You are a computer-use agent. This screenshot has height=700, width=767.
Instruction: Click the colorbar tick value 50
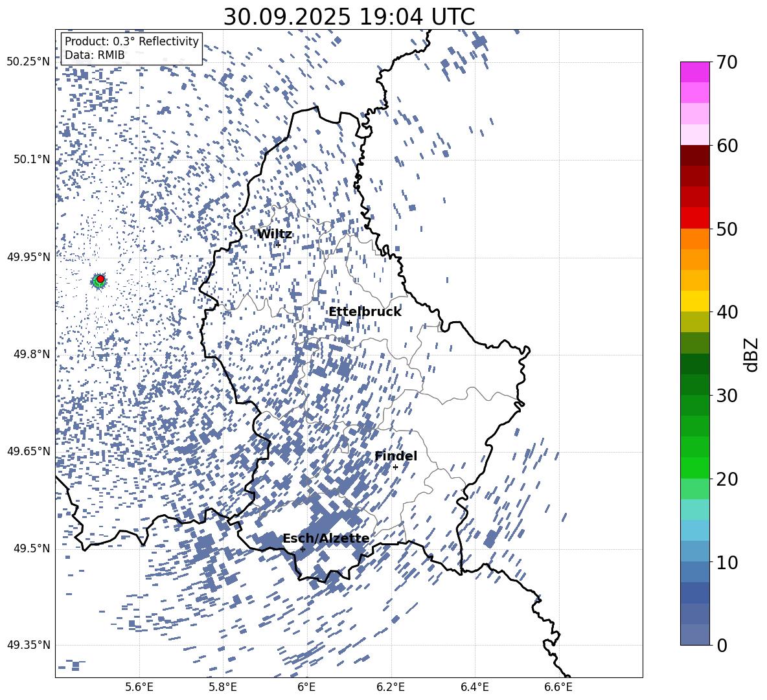pos(727,229)
